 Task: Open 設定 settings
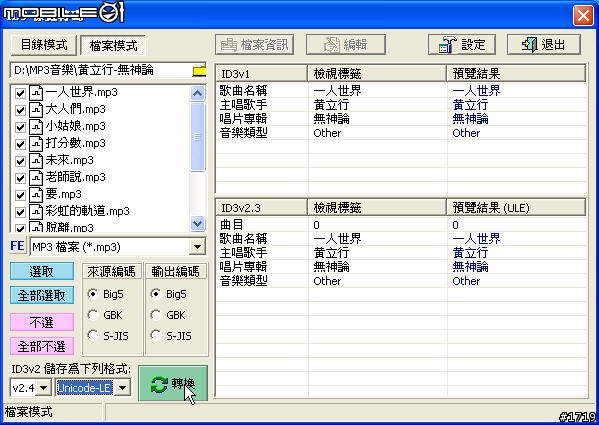click(462, 45)
